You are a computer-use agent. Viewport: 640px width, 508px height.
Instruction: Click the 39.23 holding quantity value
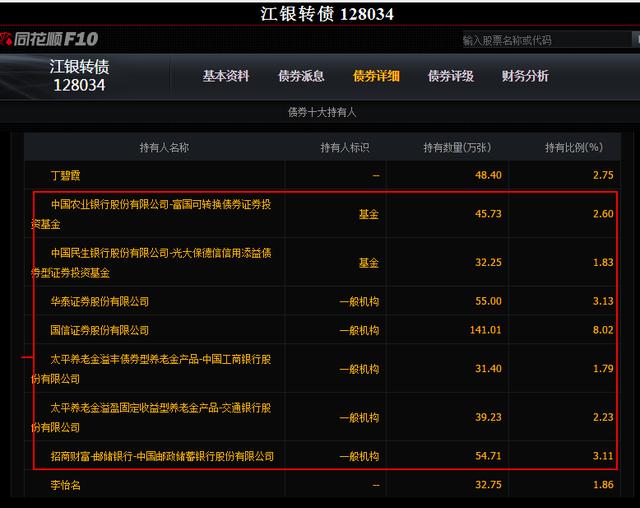click(x=488, y=417)
